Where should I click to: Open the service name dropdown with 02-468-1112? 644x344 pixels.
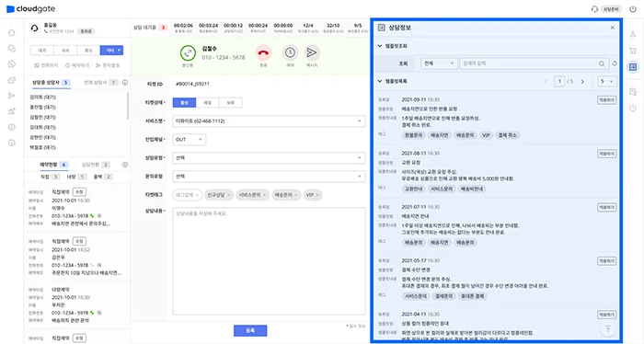coord(269,121)
